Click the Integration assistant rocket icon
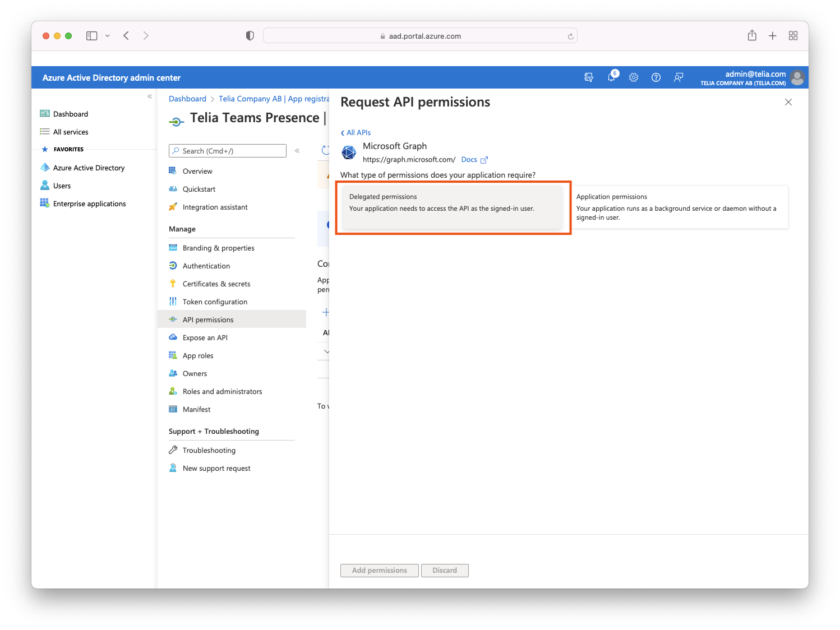Image resolution: width=840 pixels, height=630 pixels. (x=173, y=207)
